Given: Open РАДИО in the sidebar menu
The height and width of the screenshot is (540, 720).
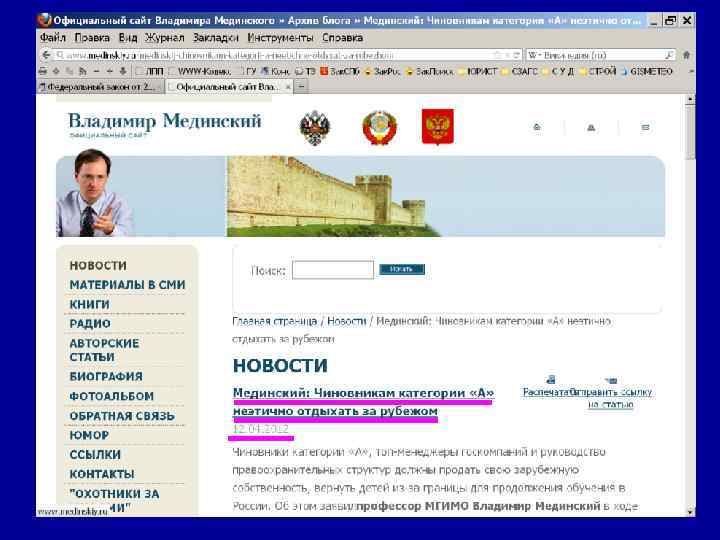Looking at the screenshot, I should click(x=90, y=324).
